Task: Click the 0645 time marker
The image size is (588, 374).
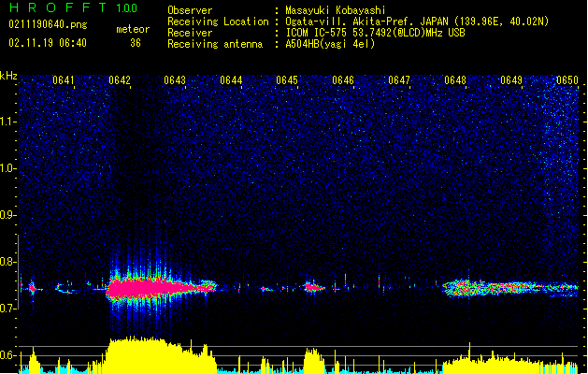Action: click(287, 80)
